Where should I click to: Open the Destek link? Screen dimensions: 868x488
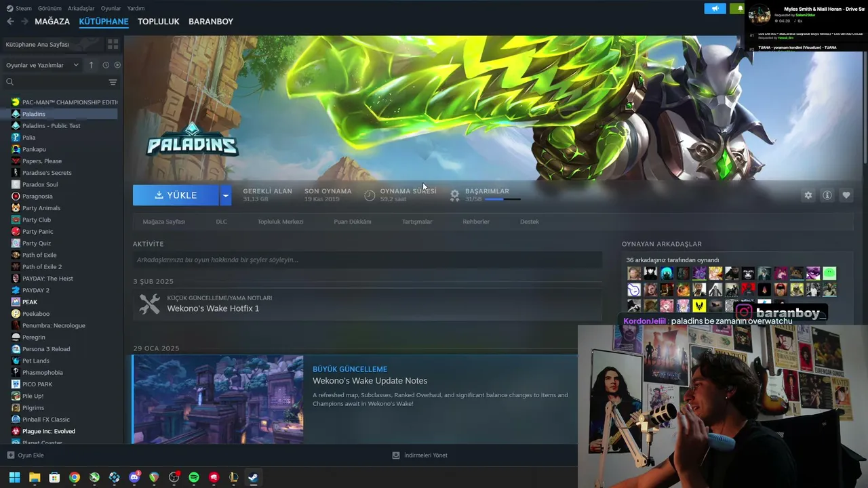(530, 222)
